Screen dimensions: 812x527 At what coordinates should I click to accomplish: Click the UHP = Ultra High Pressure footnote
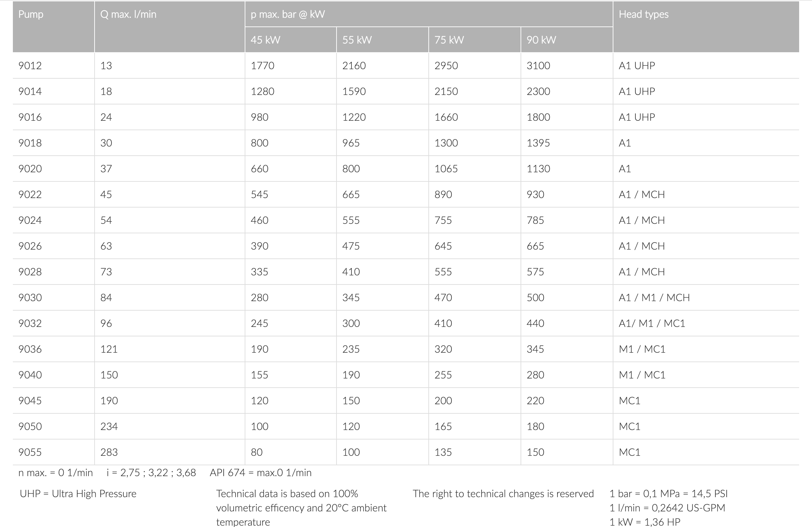pos(78,493)
